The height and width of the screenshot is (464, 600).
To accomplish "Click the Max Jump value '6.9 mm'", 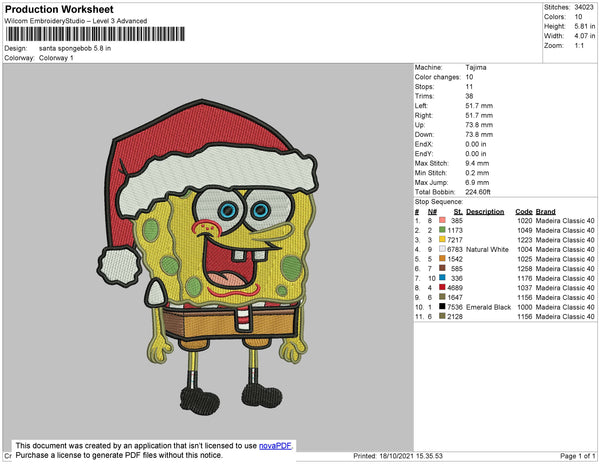I will coord(477,182).
